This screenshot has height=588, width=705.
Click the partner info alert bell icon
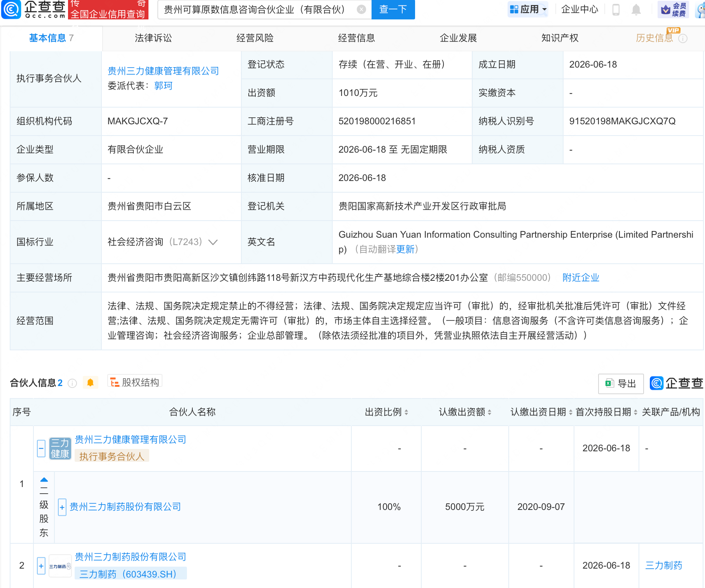pos(91,383)
